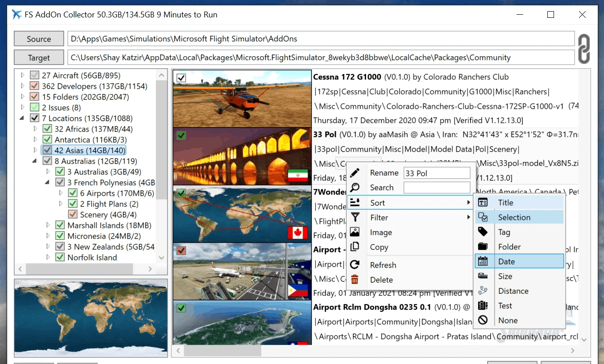Click the calendar icon next to Date
The width and height of the screenshot is (604, 364).
[x=483, y=261]
